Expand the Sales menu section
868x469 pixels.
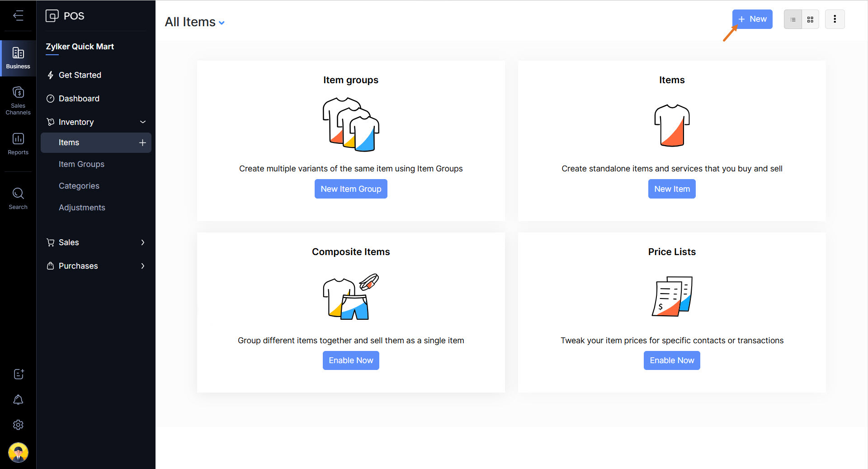pos(143,242)
